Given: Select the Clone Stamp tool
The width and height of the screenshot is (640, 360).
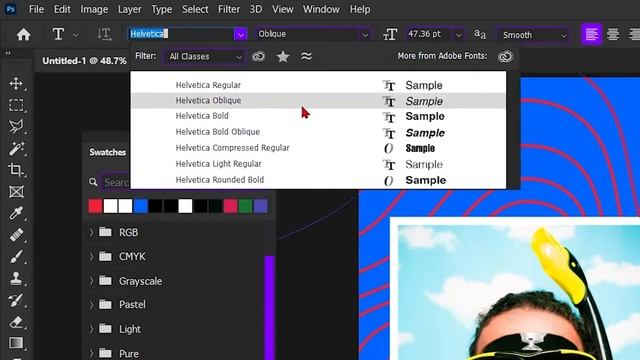Looking at the screenshot, I should click(x=16, y=279).
